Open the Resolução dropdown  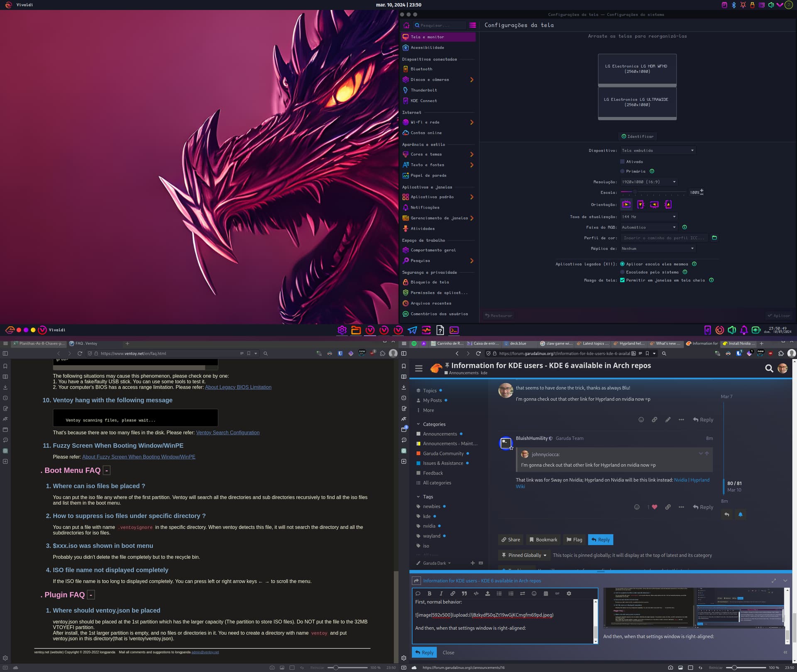(x=649, y=182)
